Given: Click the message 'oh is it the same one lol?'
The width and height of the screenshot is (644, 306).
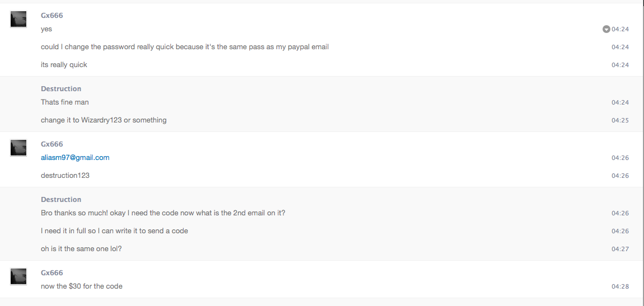Looking at the screenshot, I should tap(81, 248).
